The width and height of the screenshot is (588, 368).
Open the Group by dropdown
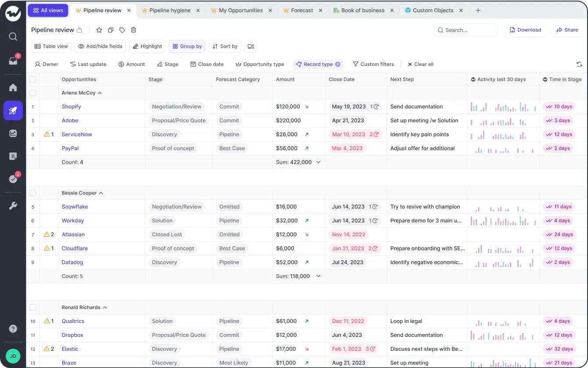click(x=187, y=46)
